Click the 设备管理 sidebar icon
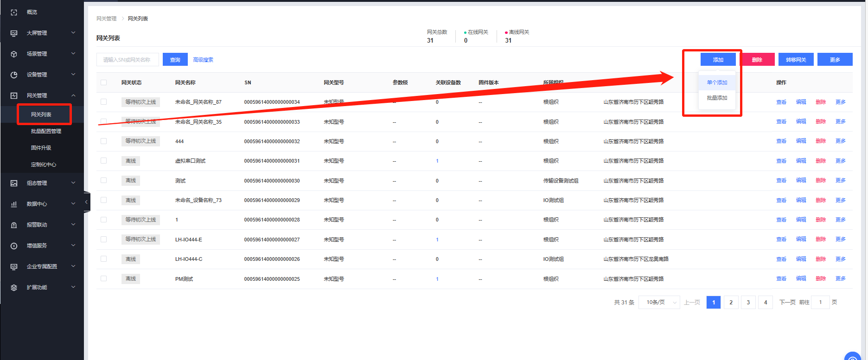Screen dimensions: 868x360 coord(14,75)
